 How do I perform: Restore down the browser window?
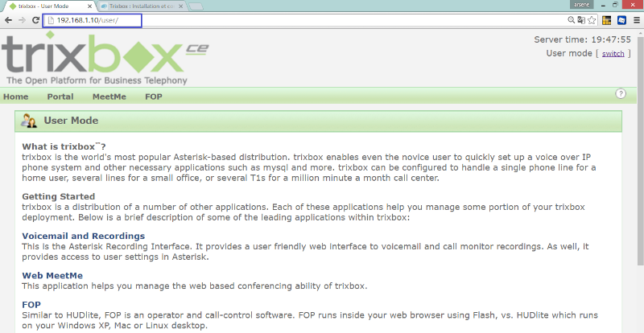(x=615, y=5)
